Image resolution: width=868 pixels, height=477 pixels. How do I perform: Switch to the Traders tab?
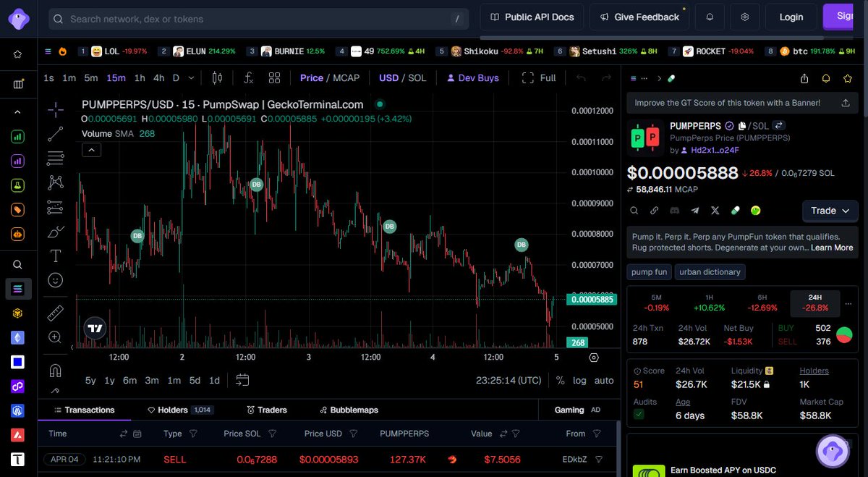click(267, 410)
